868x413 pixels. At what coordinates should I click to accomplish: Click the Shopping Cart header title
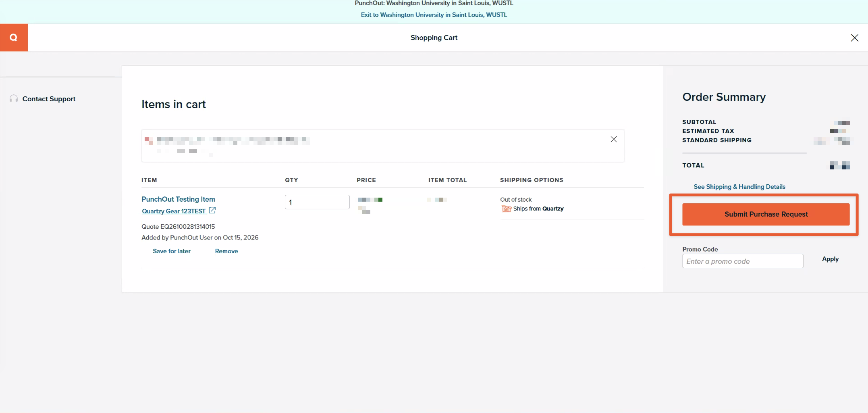point(434,38)
